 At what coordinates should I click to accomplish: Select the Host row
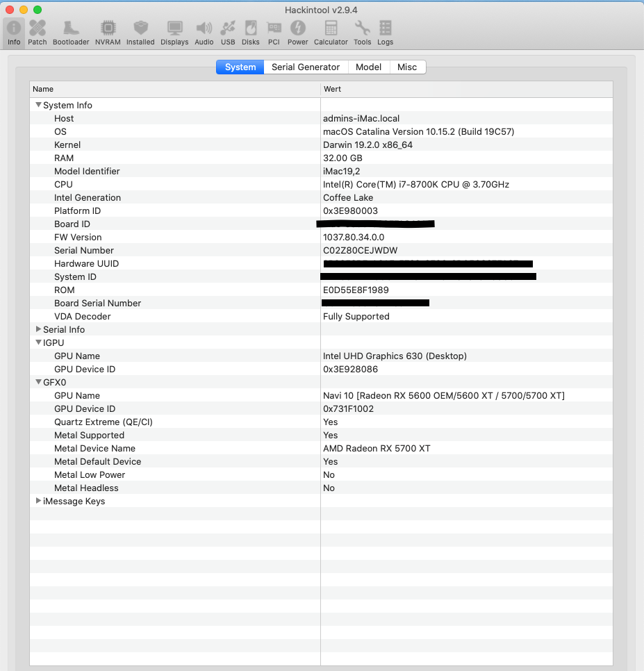point(322,118)
